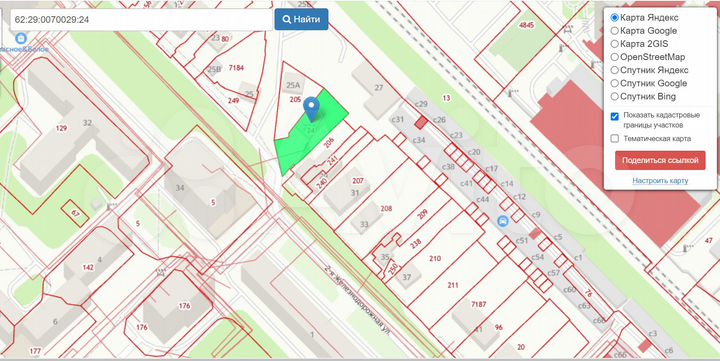
Task: Click parcel number 207
Action: pos(358,181)
